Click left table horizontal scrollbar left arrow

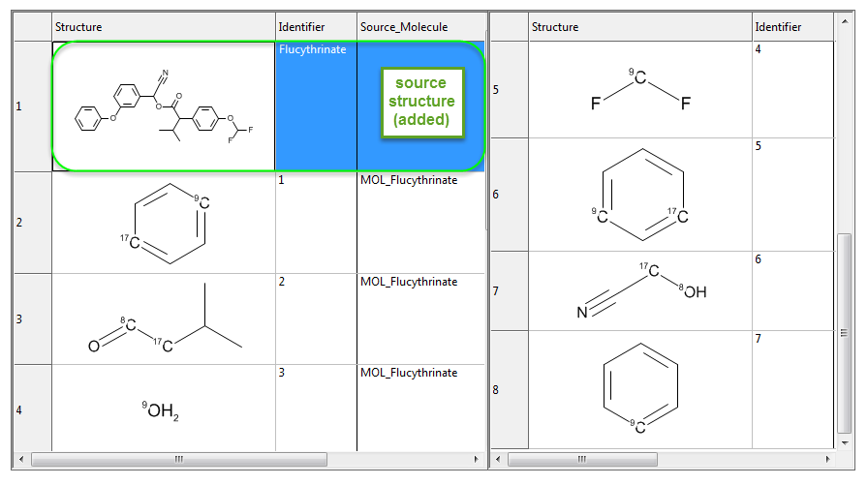[x=21, y=459]
